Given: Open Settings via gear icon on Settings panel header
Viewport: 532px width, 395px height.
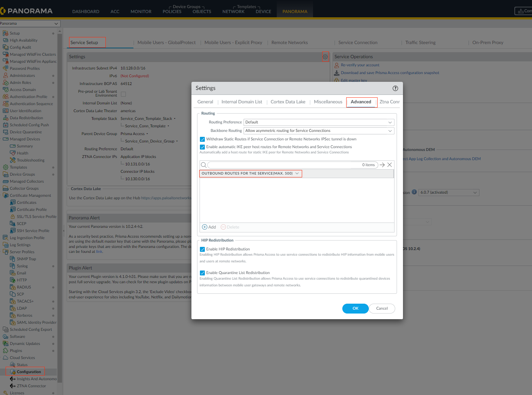Looking at the screenshot, I should tap(325, 57).
